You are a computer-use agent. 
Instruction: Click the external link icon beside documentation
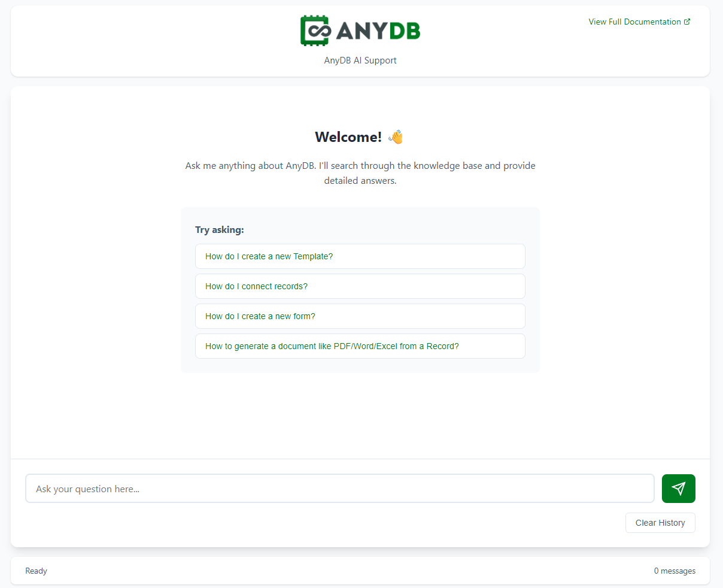tap(687, 22)
